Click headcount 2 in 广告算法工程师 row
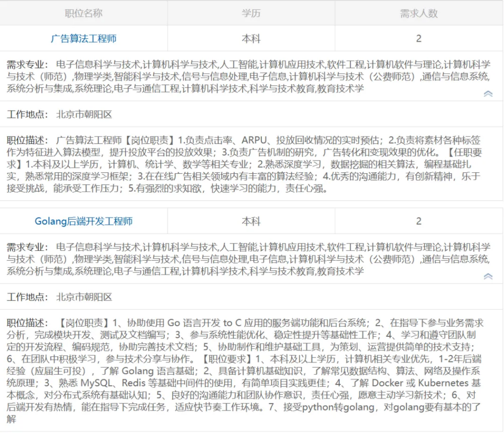This screenshot has width=504, height=433. [x=418, y=39]
